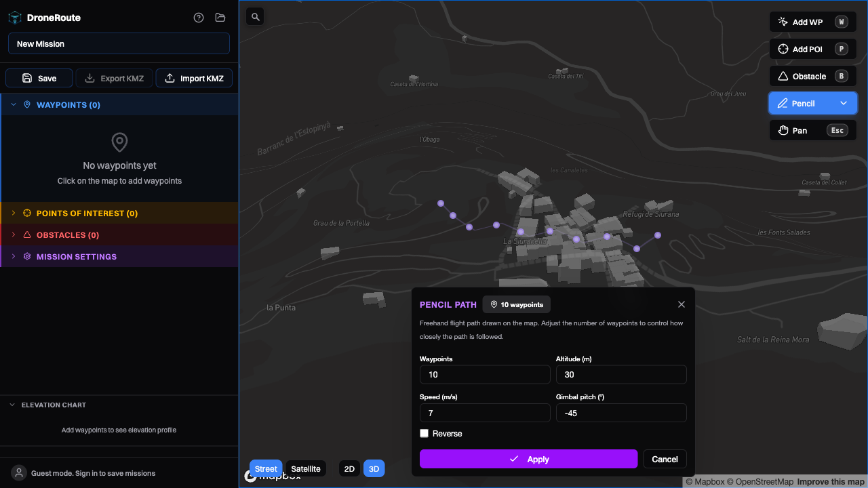Activate the Obstacle drawing tool

click(813, 77)
